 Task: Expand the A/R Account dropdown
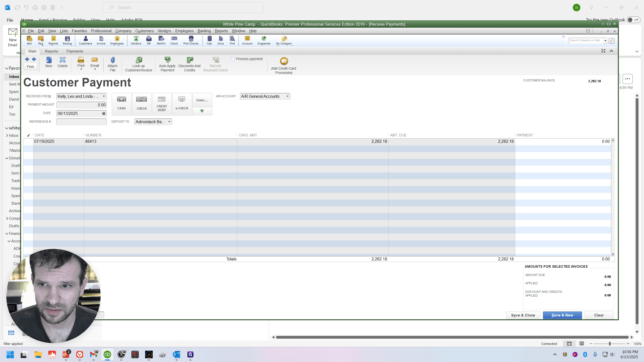(x=287, y=97)
